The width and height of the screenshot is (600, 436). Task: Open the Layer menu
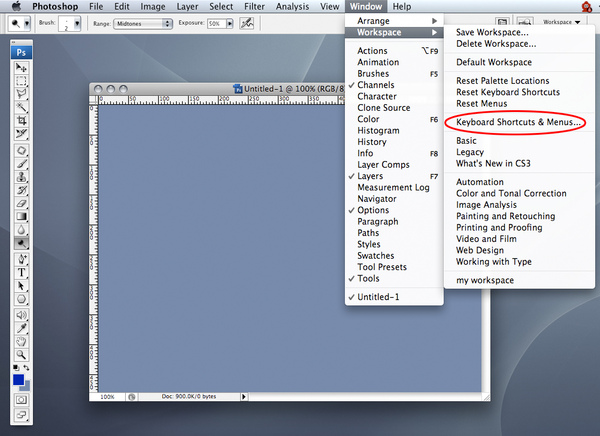[187, 7]
